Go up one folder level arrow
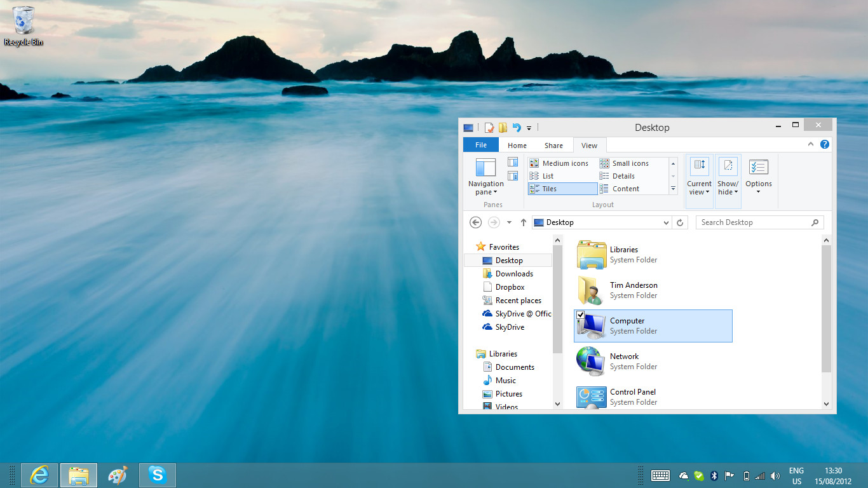Viewport: 868px width, 488px height. (x=524, y=222)
